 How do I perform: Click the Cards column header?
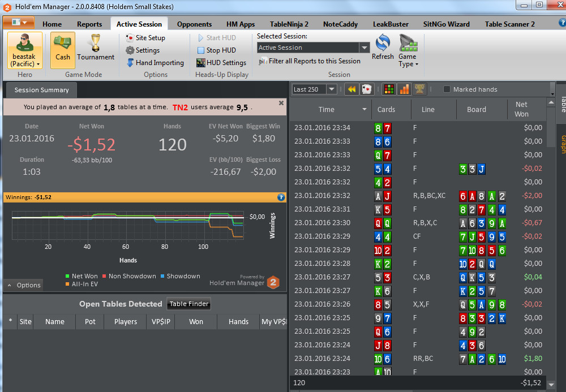click(x=386, y=110)
